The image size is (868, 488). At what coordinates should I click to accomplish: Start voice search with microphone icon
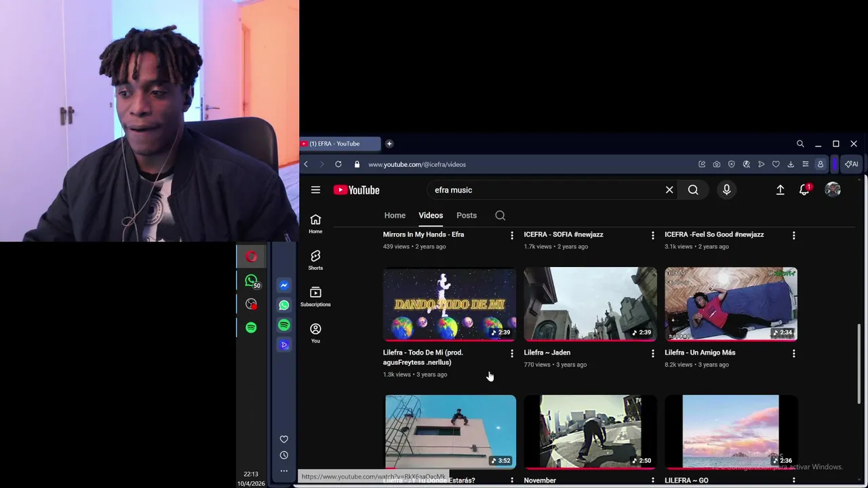726,190
